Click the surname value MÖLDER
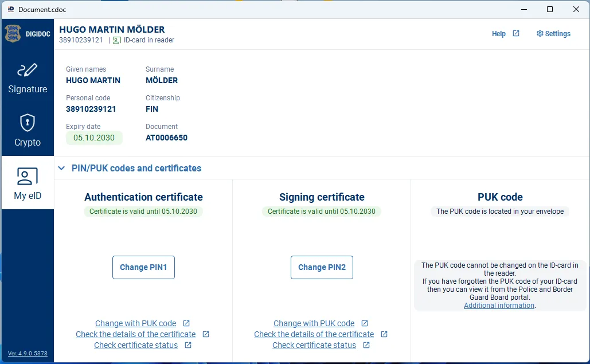 click(x=162, y=80)
